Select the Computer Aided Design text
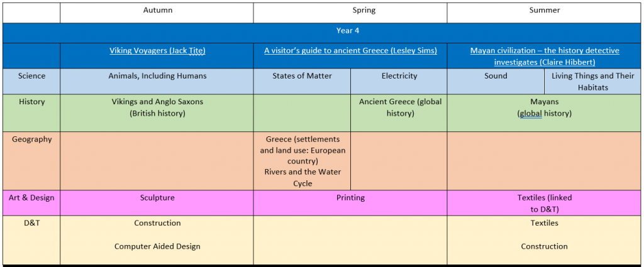Image resolution: width=644 pixels, height=267 pixels. [x=157, y=246]
